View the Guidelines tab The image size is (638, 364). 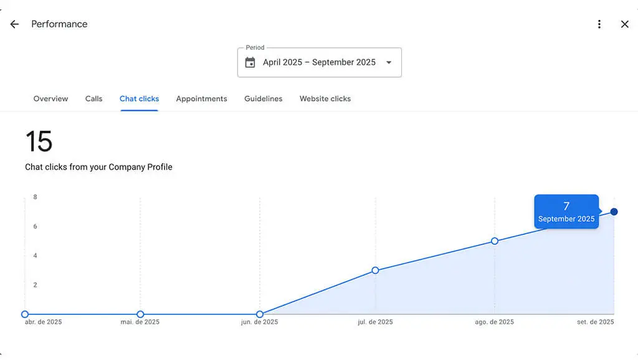(x=263, y=98)
